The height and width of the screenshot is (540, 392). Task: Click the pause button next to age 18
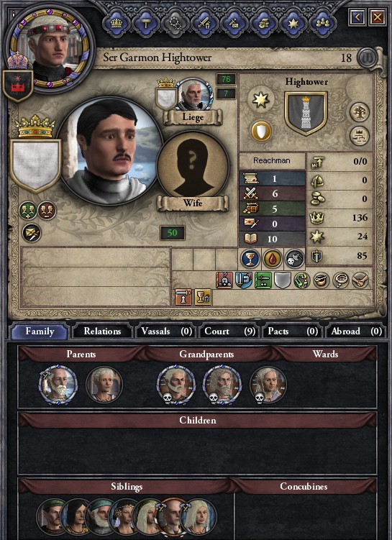pos(367,58)
